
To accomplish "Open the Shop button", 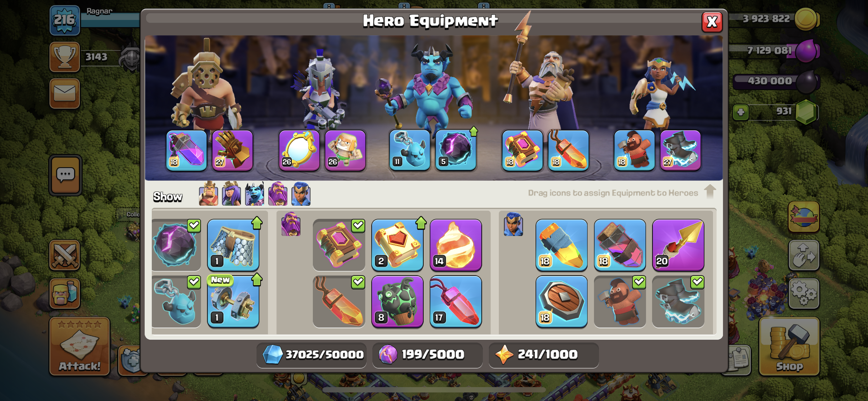I will (789, 346).
